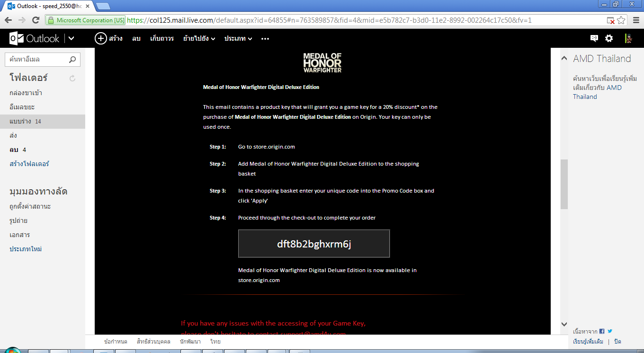644x353 pixels.
Task: Click the ค้นหาเว็บ AMD Thailand search link
Action: coord(605,88)
